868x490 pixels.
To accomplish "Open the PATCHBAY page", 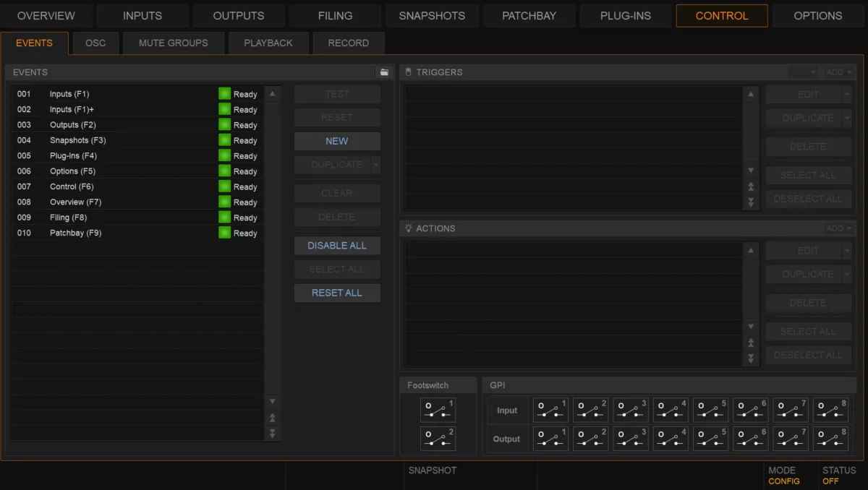I will coord(529,15).
